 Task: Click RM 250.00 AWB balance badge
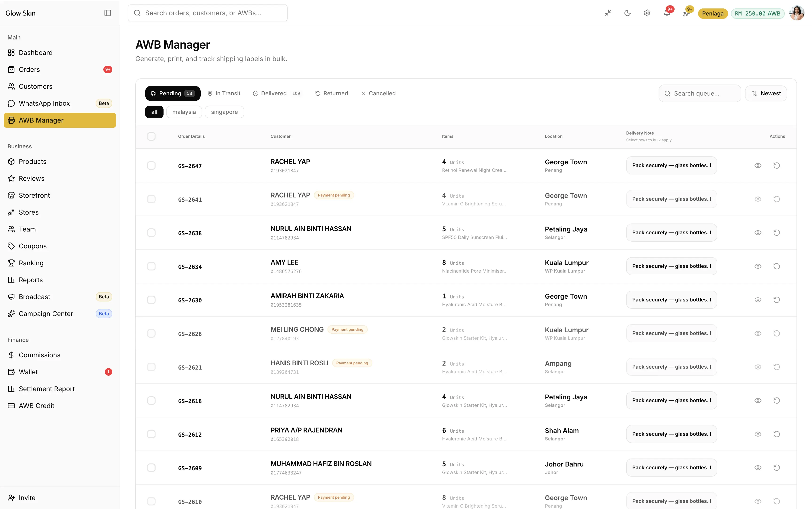coord(757,13)
